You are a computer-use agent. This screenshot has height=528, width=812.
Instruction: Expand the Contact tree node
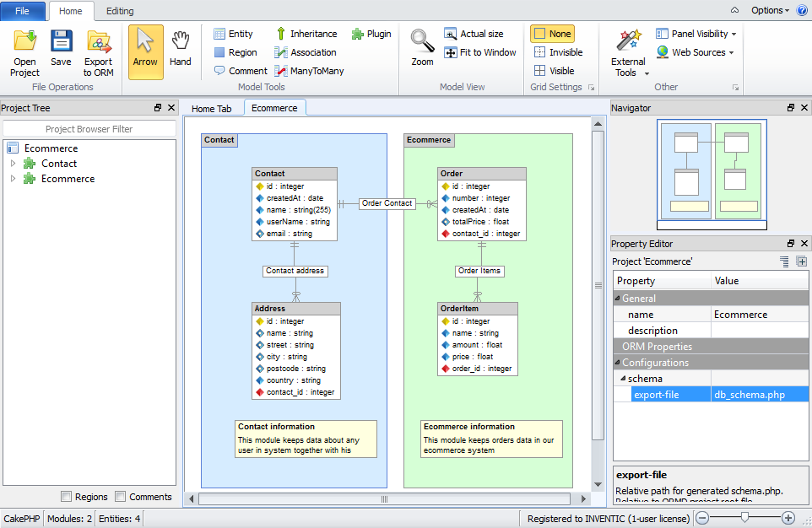click(x=13, y=164)
